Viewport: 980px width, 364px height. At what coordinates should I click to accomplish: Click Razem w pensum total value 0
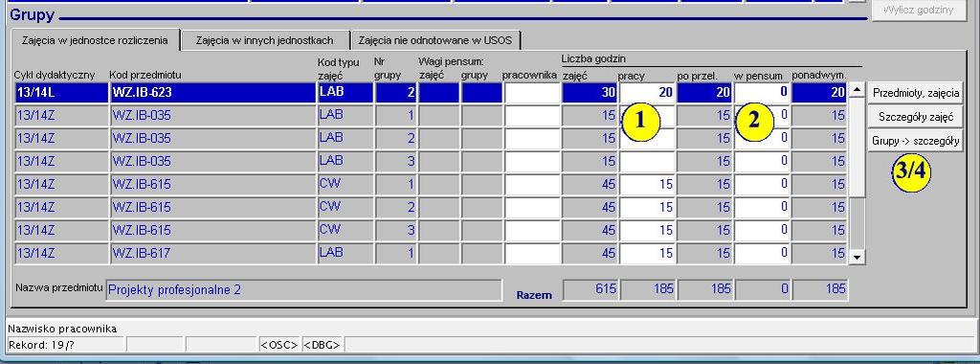763,289
